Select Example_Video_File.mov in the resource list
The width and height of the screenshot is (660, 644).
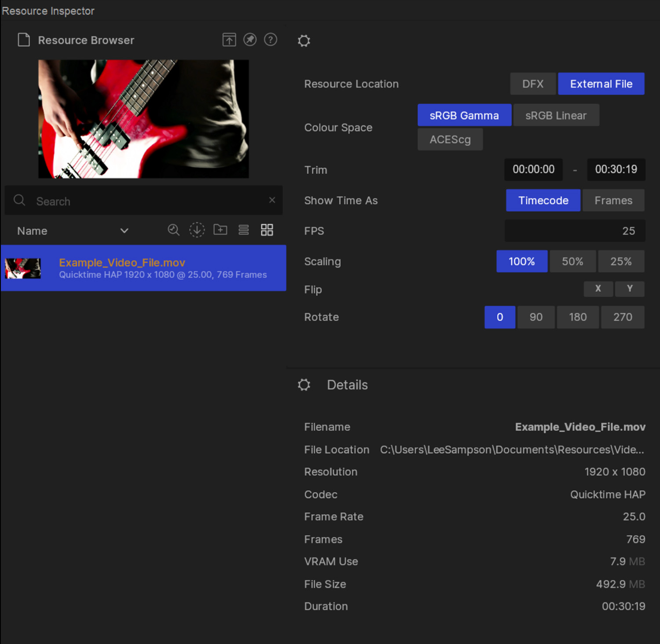pyautogui.click(x=143, y=268)
